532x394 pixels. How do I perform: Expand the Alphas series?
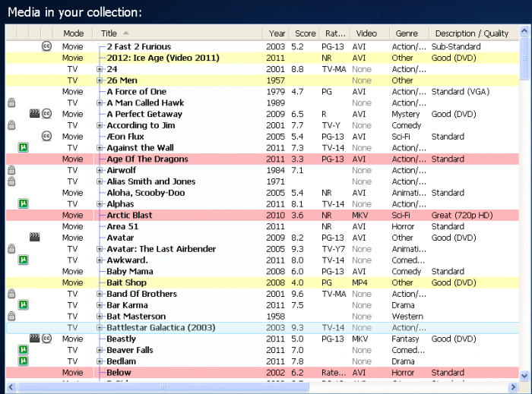(100, 204)
